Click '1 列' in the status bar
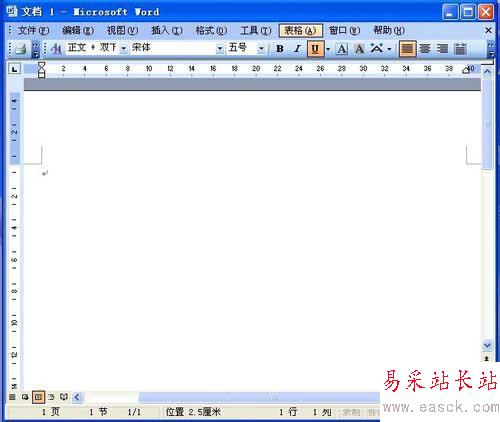The image size is (500, 422). 322,412
